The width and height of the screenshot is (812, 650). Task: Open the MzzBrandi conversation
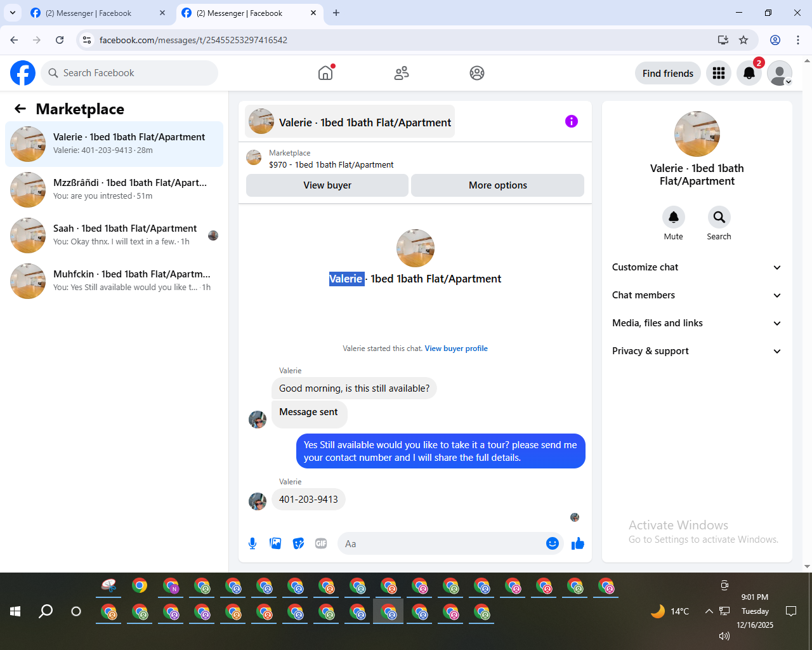point(114,190)
